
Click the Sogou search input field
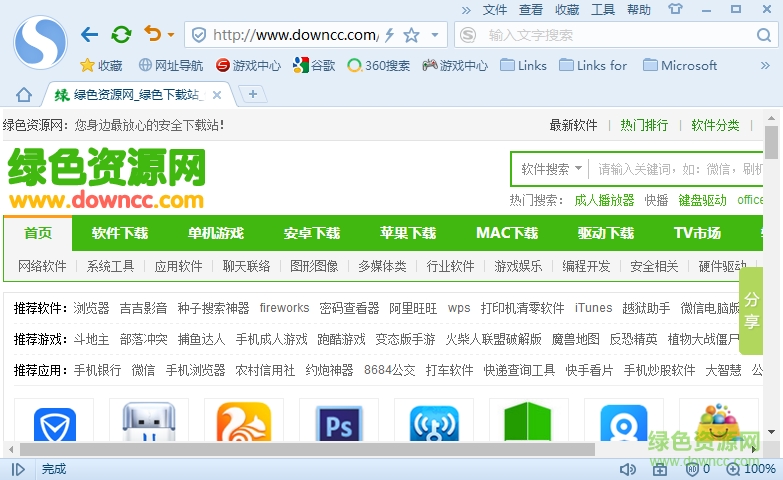(x=610, y=35)
